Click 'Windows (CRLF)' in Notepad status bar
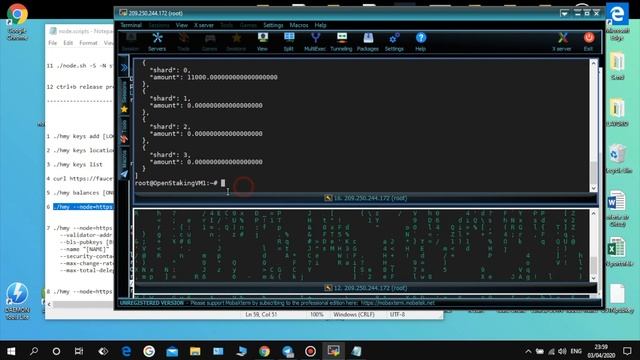 (354, 315)
